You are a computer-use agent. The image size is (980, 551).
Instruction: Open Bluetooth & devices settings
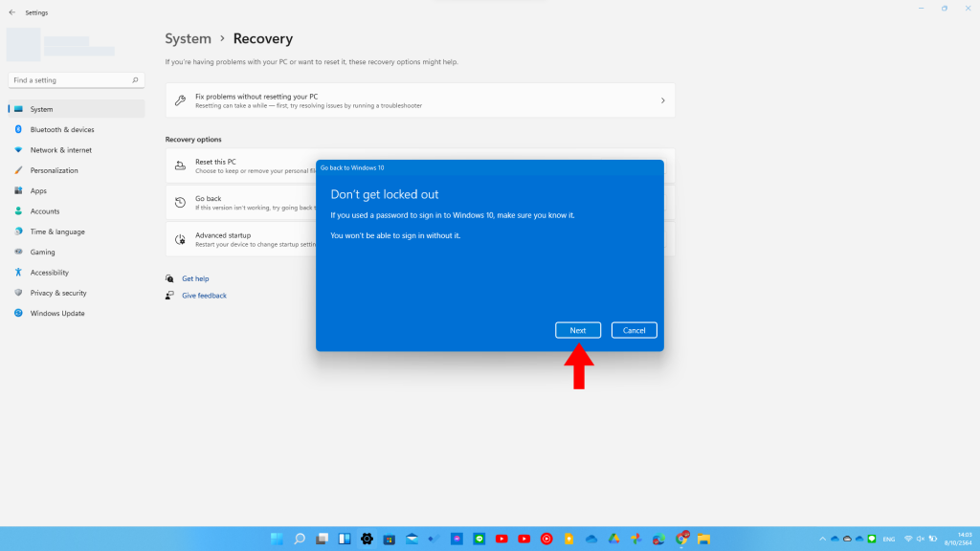pos(77,129)
